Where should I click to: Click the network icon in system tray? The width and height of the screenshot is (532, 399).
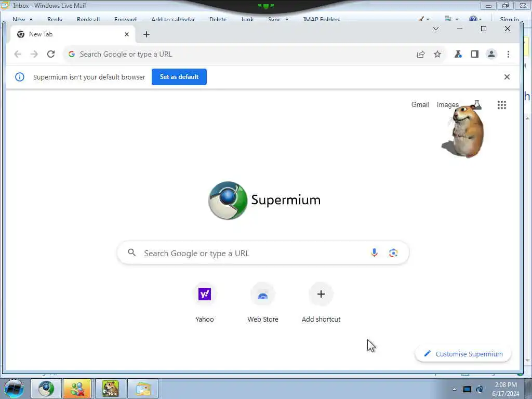coord(467,389)
